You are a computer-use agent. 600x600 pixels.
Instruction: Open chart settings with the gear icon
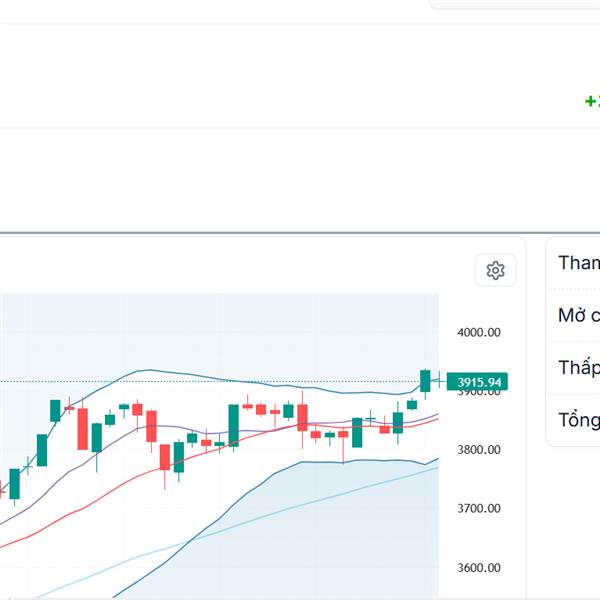pyautogui.click(x=495, y=270)
